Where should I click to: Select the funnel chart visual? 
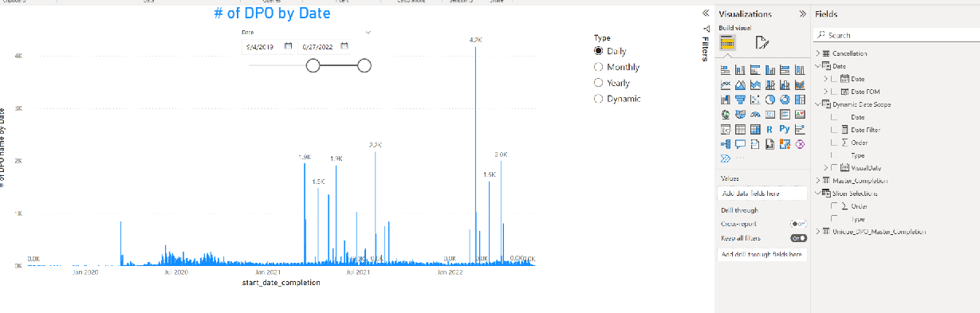pyautogui.click(x=740, y=100)
